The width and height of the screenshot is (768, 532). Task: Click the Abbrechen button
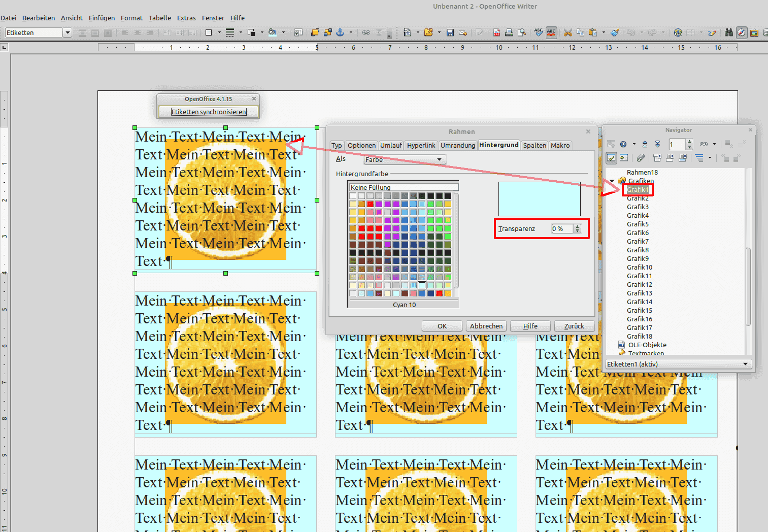point(486,326)
